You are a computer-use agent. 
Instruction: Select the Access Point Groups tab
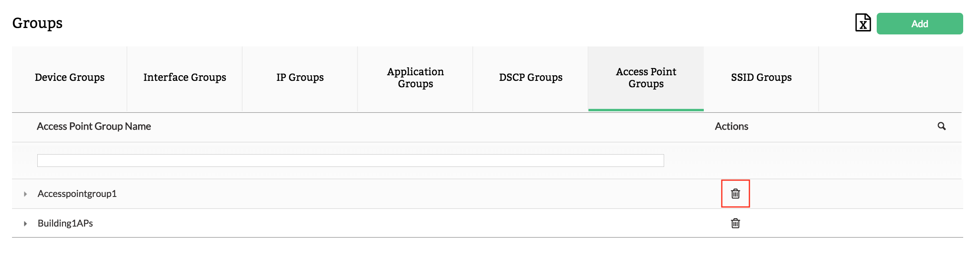tap(646, 78)
